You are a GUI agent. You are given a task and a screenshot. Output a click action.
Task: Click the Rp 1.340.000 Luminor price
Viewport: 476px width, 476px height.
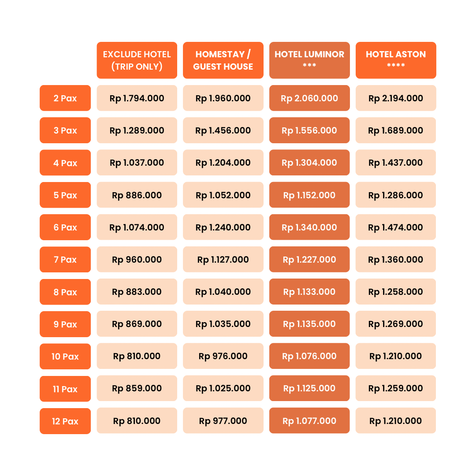[x=309, y=227]
